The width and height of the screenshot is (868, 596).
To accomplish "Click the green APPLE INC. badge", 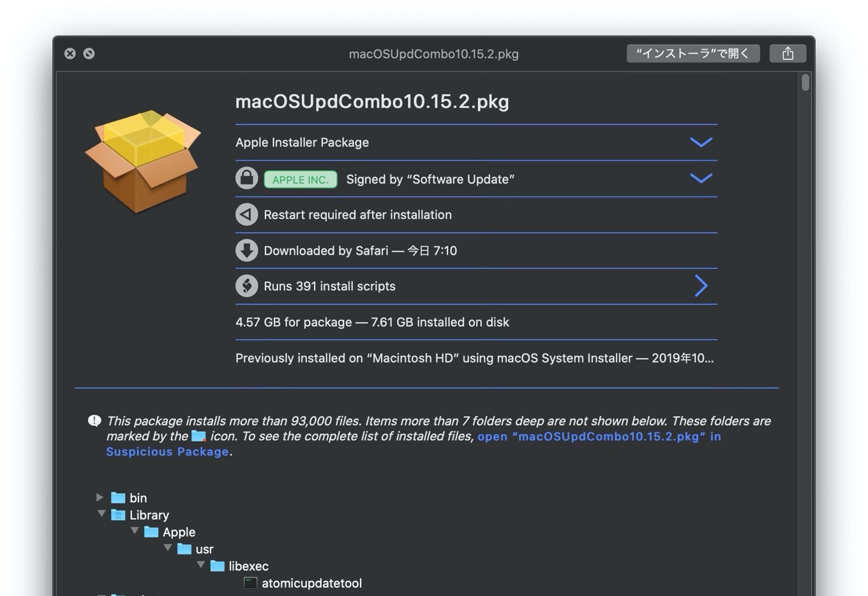I will [300, 179].
